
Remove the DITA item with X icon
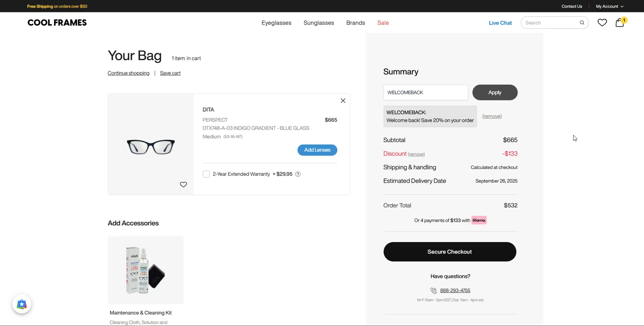pyautogui.click(x=343, y=101)
